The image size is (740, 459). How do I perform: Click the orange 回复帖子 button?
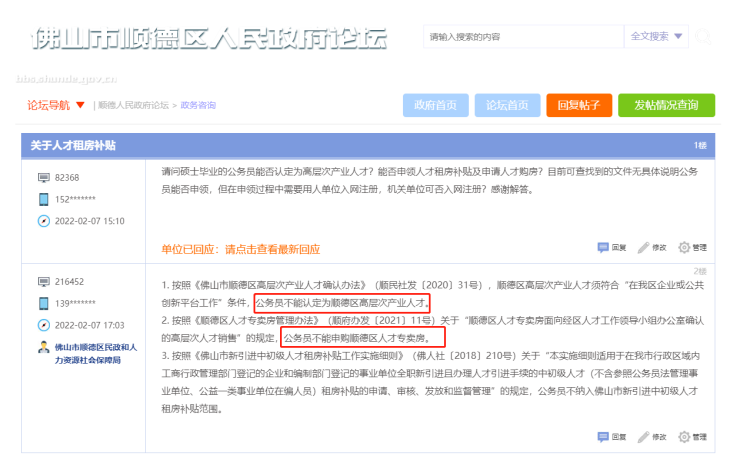click(x=579, y=105)
